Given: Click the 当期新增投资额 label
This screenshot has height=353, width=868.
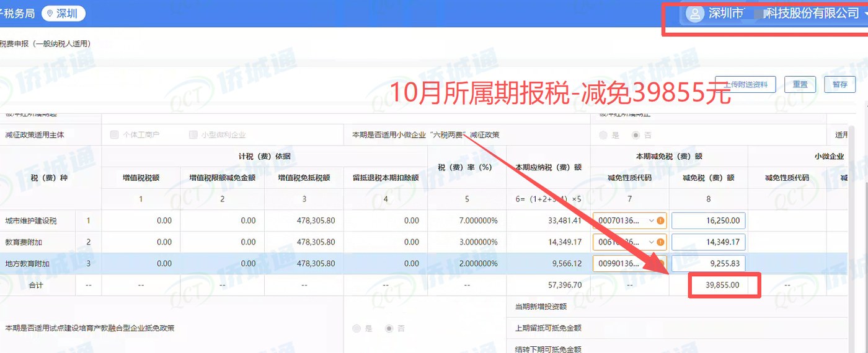Looking at the screenshot, I should tap(541, 306).
